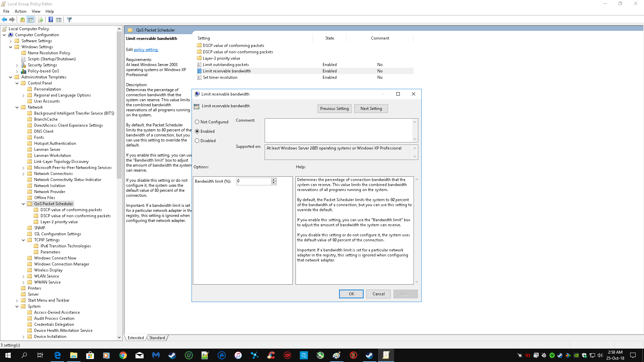Open Help via blue question mark icon
Screen dimensions: 644x362
click(51, 20)
